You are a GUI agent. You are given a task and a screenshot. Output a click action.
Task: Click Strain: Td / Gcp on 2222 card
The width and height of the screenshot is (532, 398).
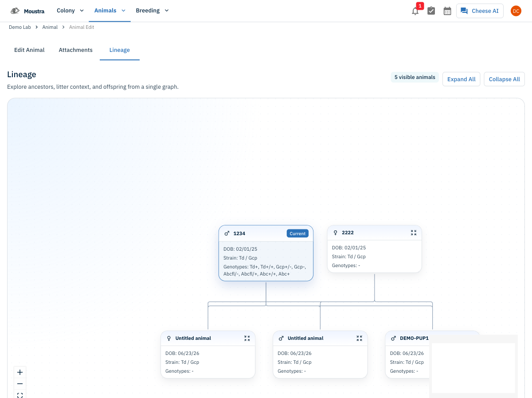pos(348,256)
